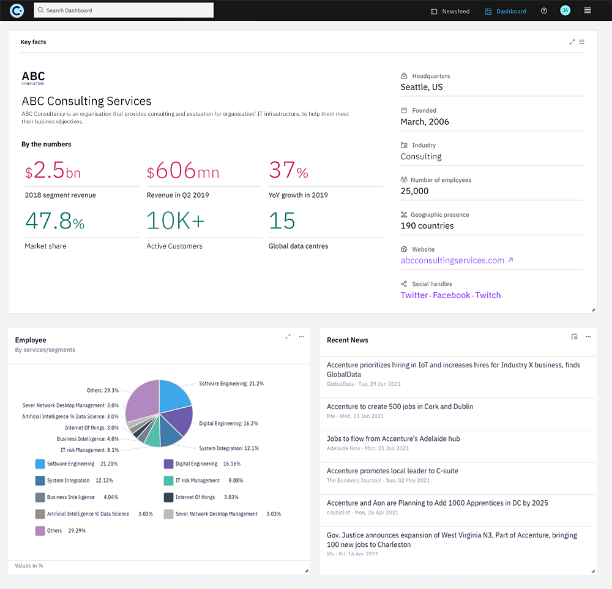Expand the Key facts panel
612x589 pixels.
pos(572,42)
